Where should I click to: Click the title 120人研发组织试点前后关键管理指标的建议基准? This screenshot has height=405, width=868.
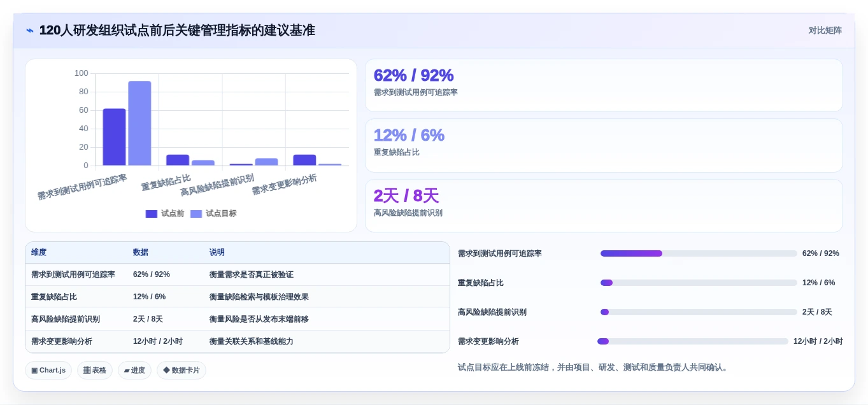coord(177,31)
